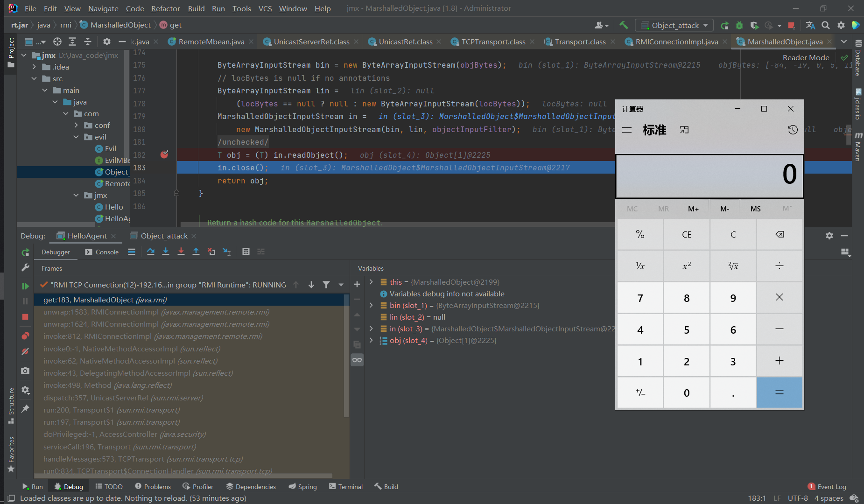Viewport: 864px width, 504px height.
Task: Toggle the glasses watches icon in Variables
Action: [357, 360]
